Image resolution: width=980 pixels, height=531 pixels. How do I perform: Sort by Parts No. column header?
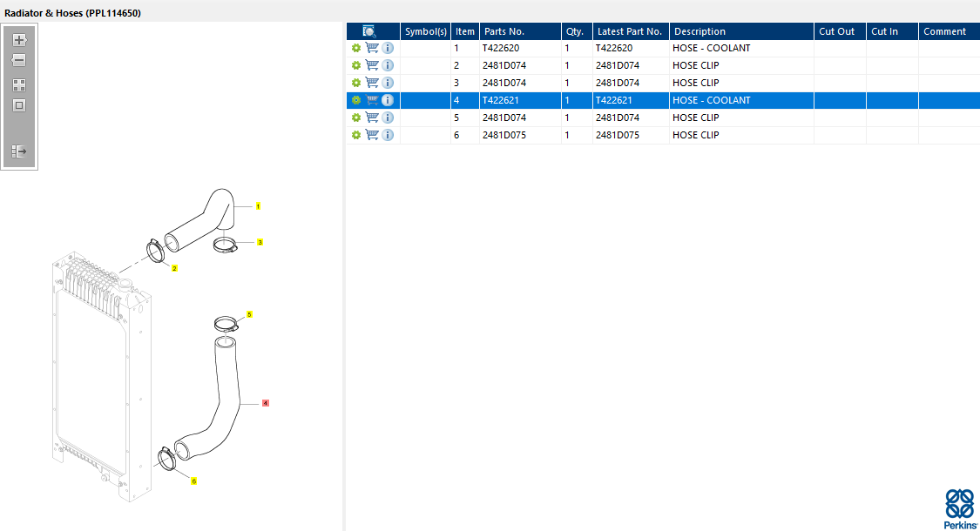(520, 31)
